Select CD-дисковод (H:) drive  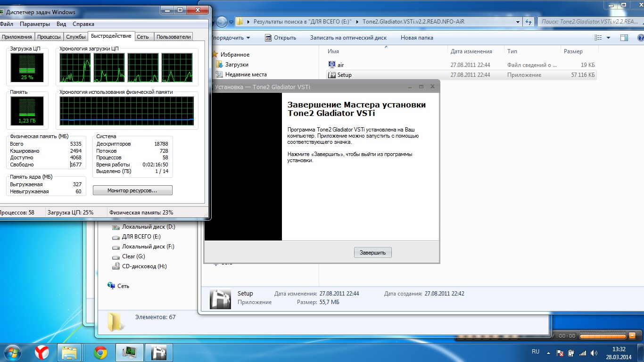pyautogui.click(x=144, y=266)
